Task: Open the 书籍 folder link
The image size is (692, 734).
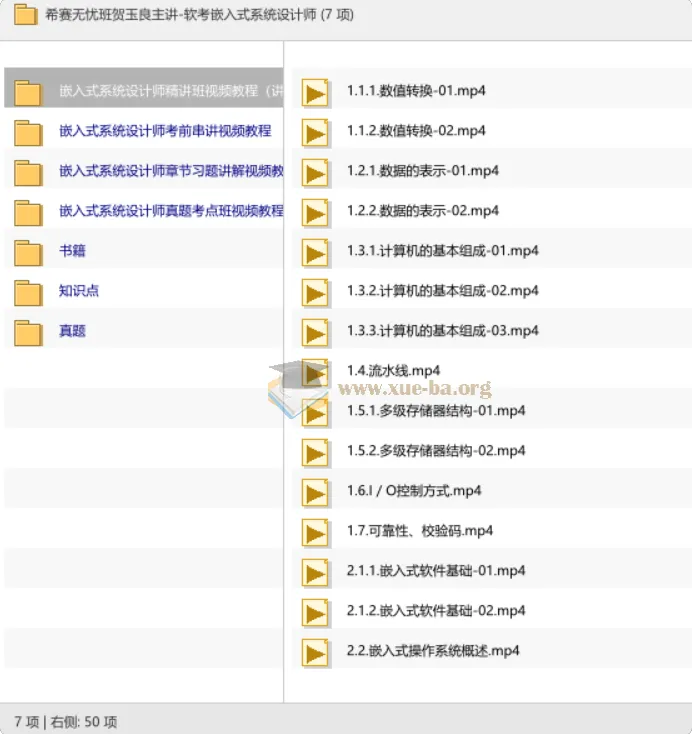Action: tap(72, 250)
